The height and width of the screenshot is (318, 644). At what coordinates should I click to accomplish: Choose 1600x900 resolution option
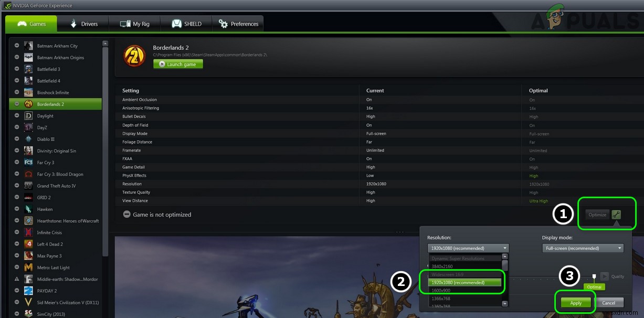464,290
